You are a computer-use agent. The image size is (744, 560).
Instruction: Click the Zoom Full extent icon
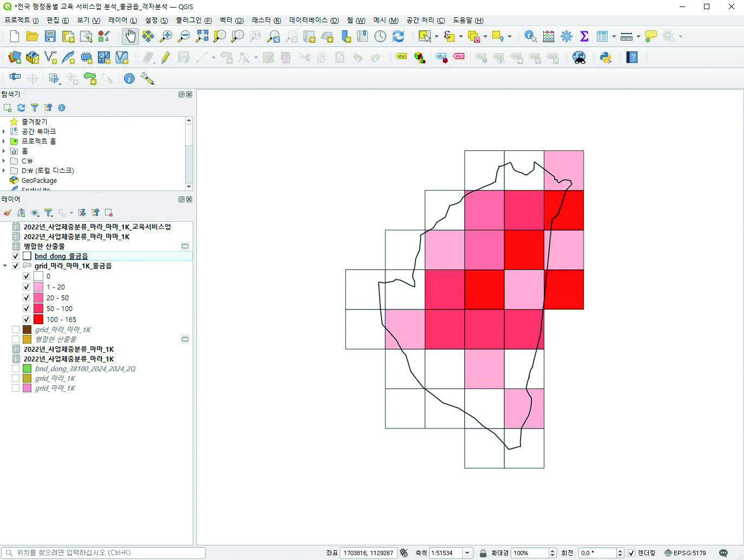tap(202, 36)
